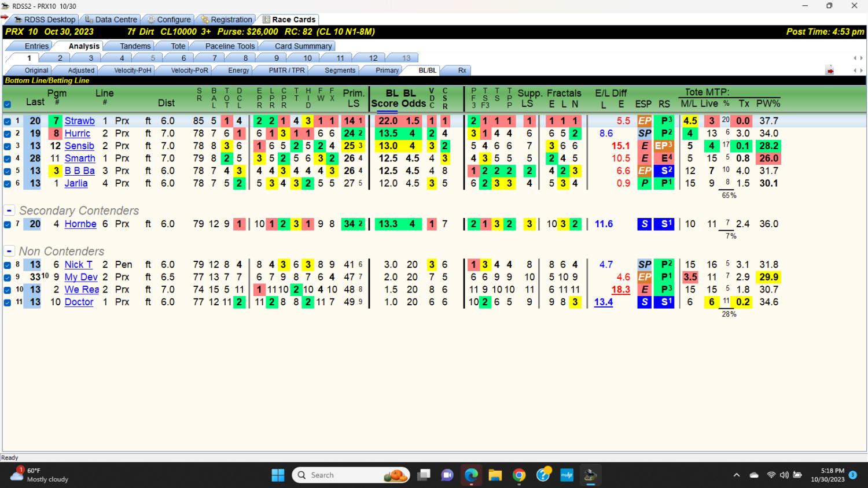
Task: Open Windows Start menu
Action: (x=278, y=475)
